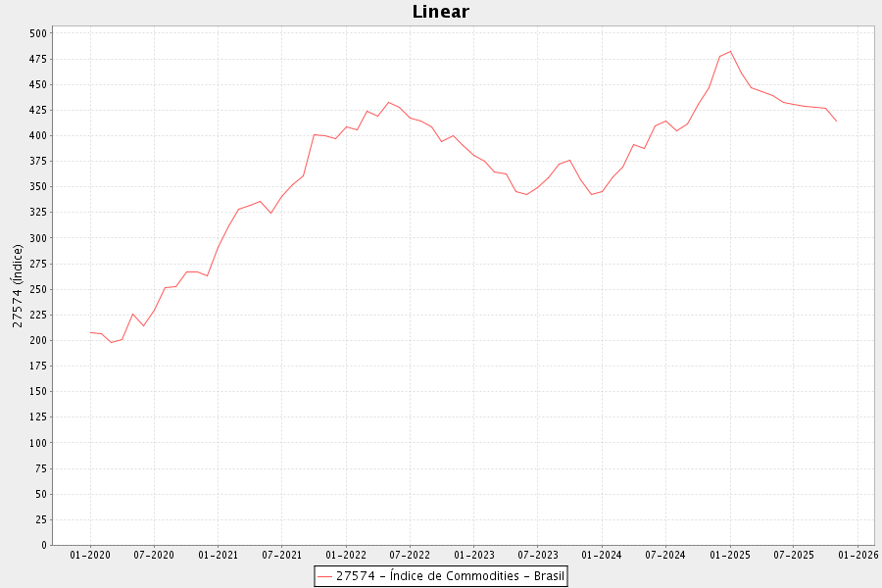Click the y-axis tick label "325"

[37, 213]
